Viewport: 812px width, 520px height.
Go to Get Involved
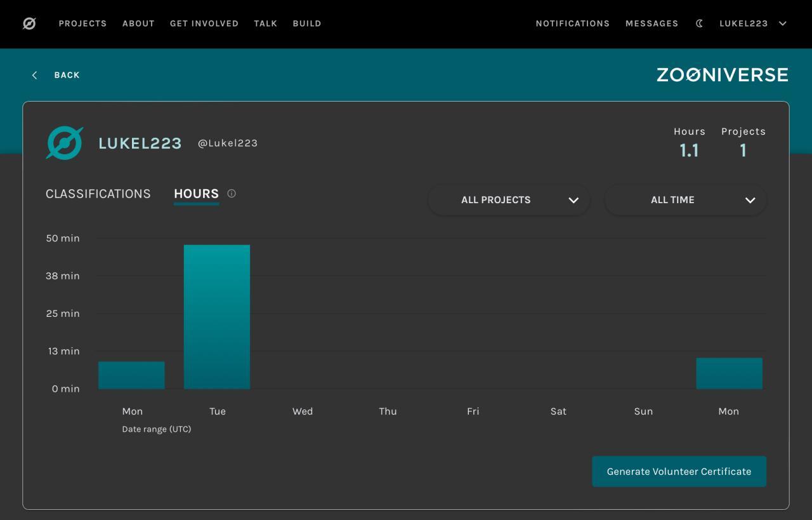coord(204,23)
